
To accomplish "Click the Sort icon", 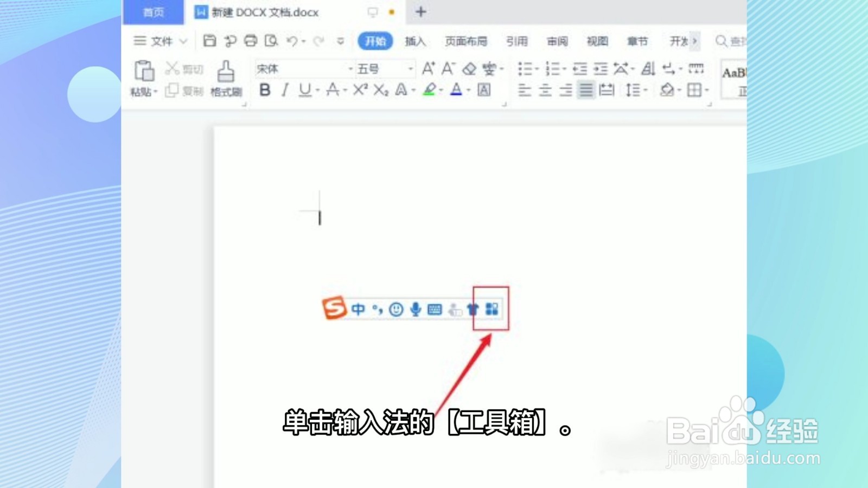I will [648, 68].
